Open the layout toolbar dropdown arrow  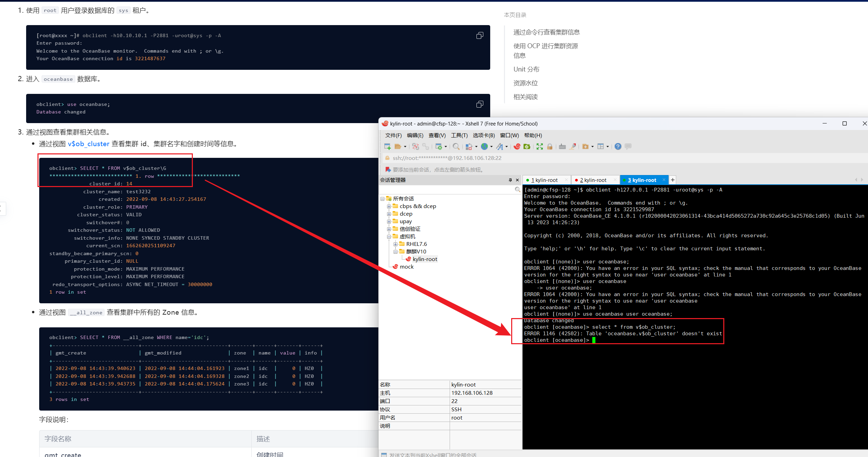pos(608,147)
